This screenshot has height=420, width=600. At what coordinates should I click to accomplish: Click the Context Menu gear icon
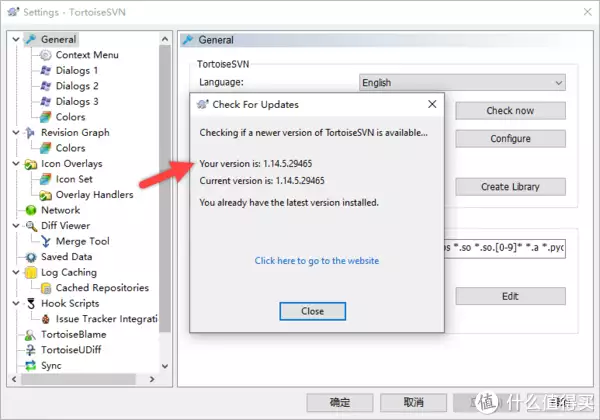pos(45,55)
